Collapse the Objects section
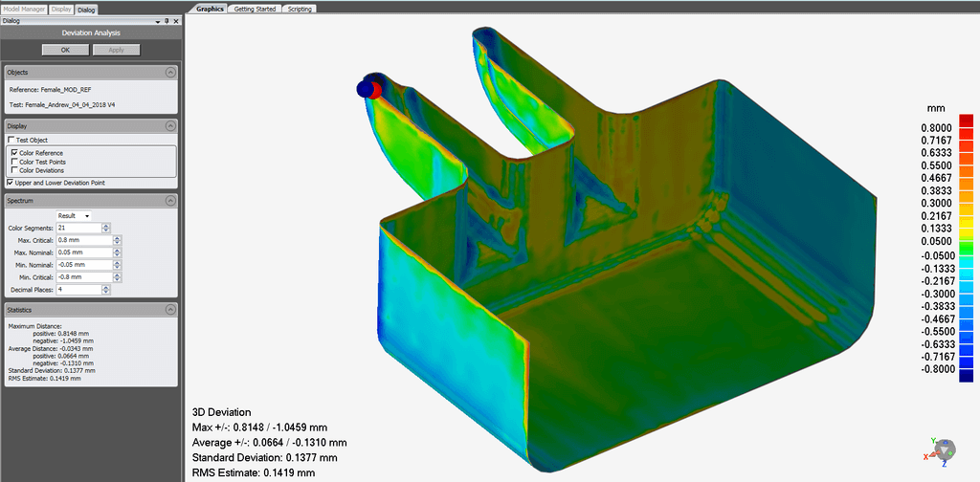980x482 pixels. [170, 73]
